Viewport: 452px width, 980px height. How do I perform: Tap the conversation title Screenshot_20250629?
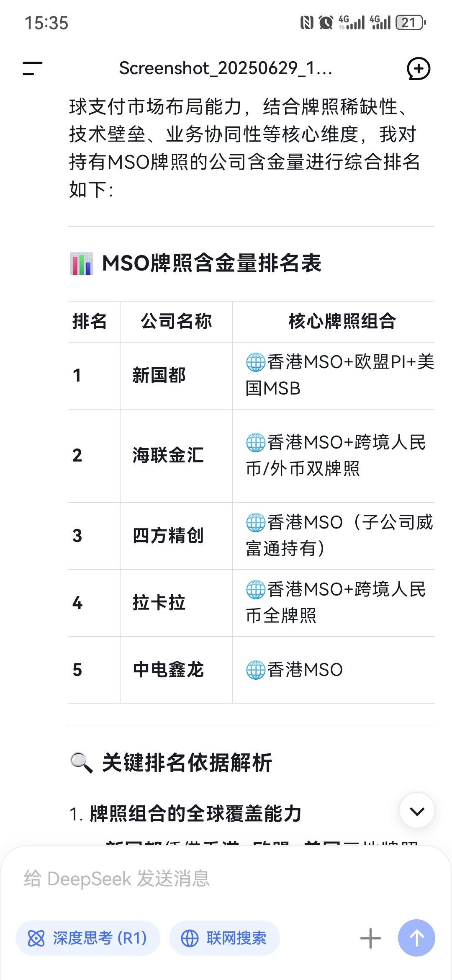pyautogui.click(x=226, y=68)
